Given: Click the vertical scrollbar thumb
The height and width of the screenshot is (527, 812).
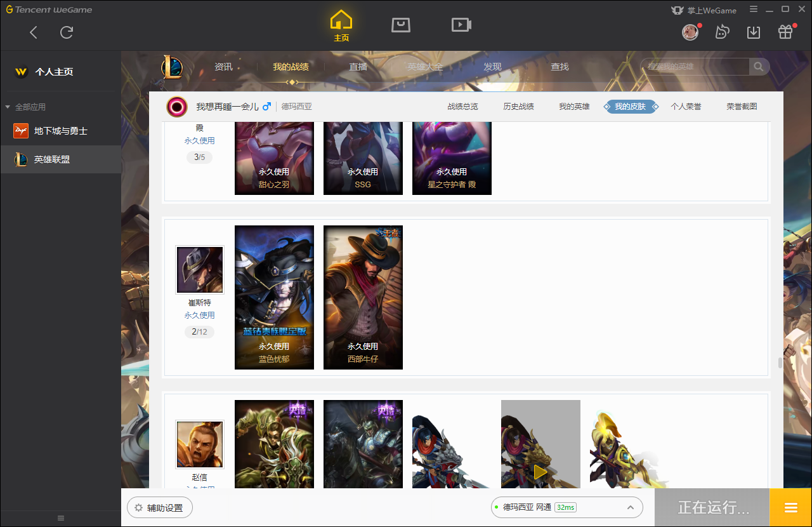Looking at the screenshot, I should [x=780, y=363].
